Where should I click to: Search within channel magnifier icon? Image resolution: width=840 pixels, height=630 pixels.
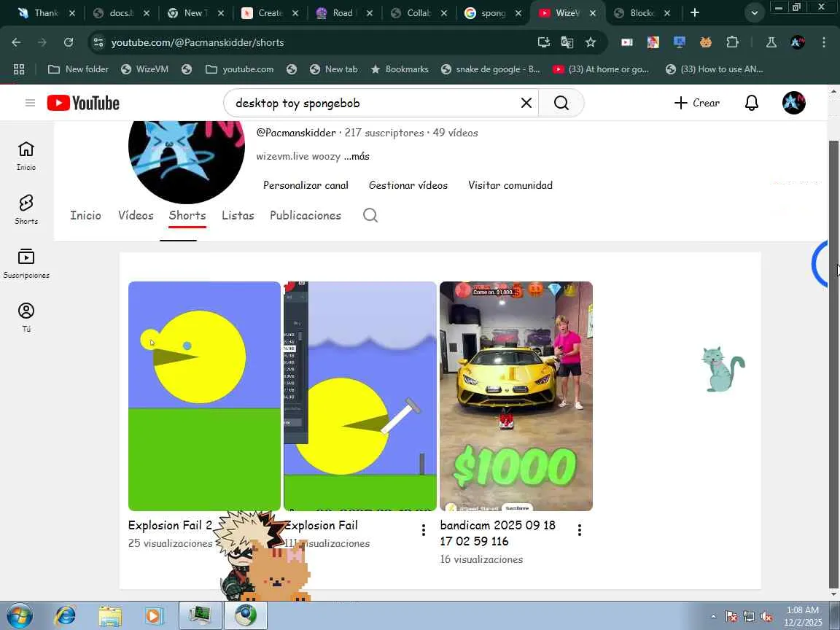[x=370, y=215]
